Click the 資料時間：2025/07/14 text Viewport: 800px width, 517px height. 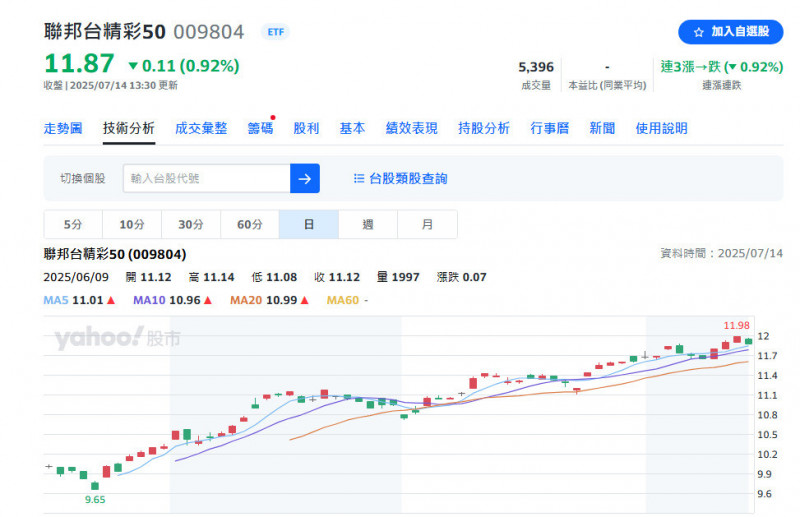721,253
